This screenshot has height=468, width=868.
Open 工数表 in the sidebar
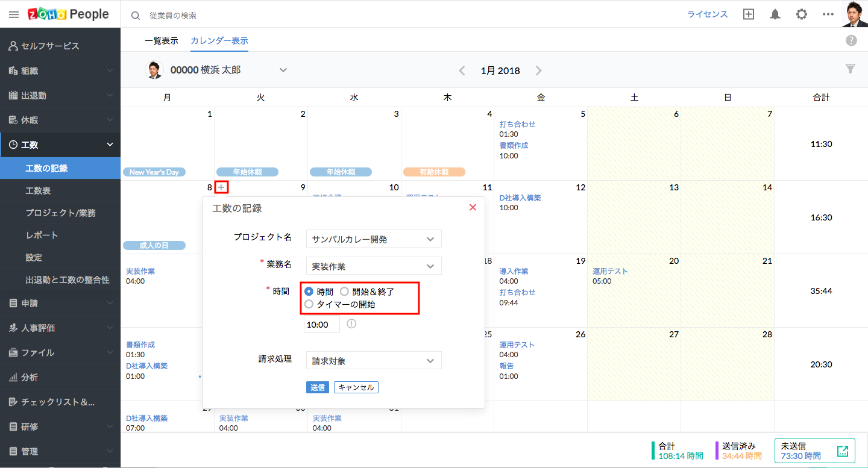click(38, 190)
